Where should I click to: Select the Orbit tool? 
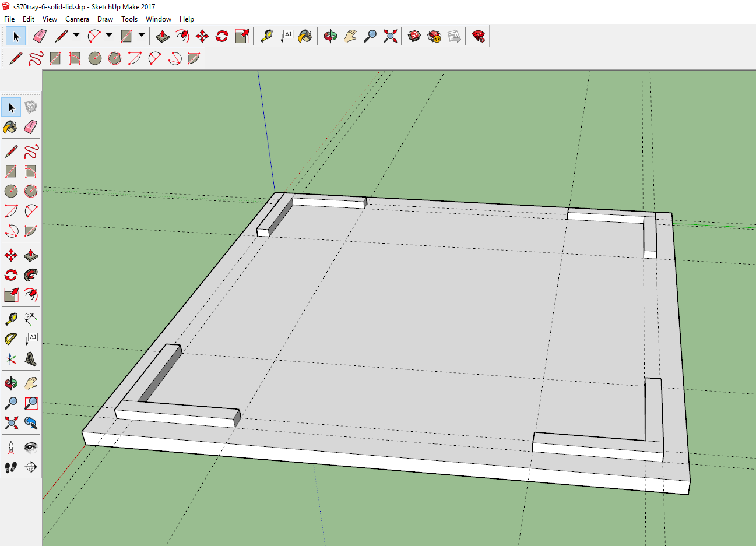(x=330, y=36)
